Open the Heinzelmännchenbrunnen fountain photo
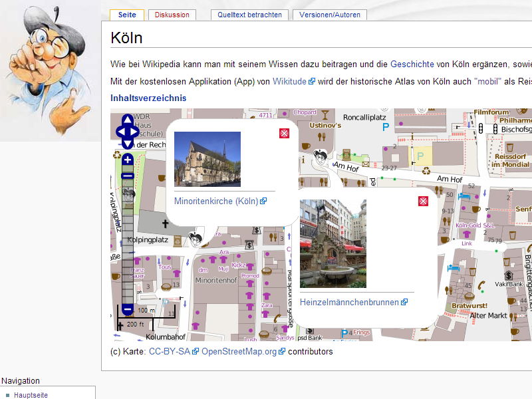The height and width of the screenshot is (399, 532). [333, 243]
